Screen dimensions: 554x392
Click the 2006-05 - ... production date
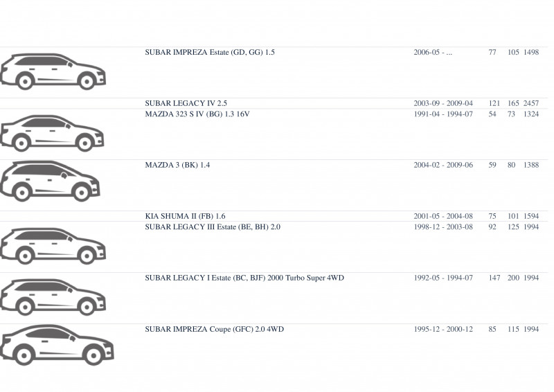click(x=433, y=53)
